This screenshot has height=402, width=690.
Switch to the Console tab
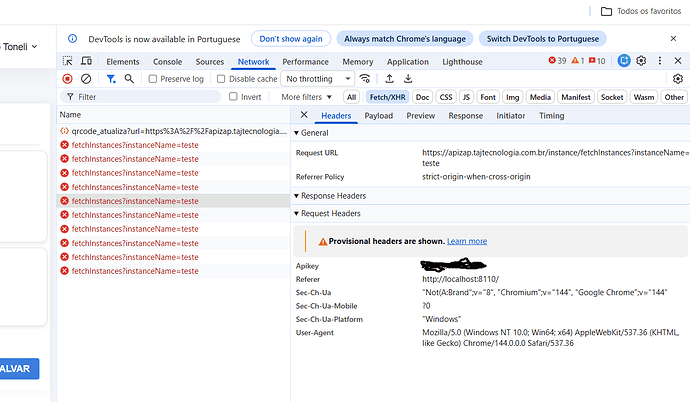tap(167, 61)
